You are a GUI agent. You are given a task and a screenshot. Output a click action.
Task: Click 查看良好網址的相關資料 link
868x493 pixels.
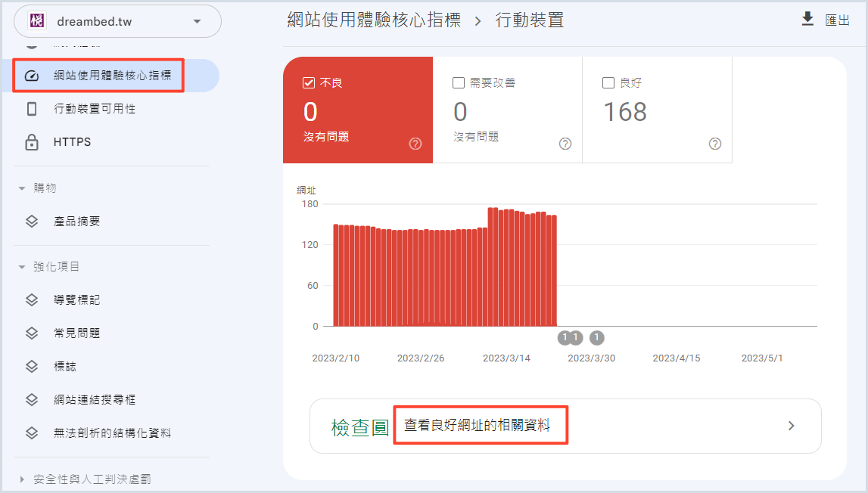[477, 426]
